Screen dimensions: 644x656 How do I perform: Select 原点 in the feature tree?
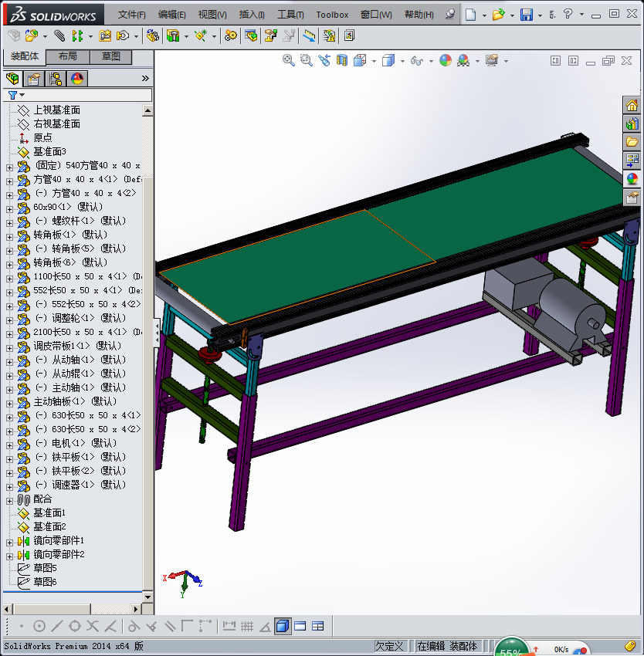(42, 137)
